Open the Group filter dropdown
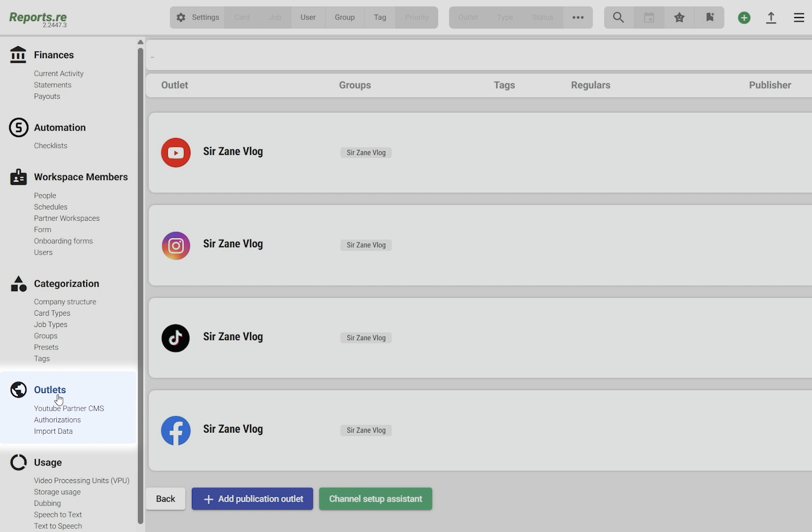This screenshot has width=812, height=532. pos(345,18)
